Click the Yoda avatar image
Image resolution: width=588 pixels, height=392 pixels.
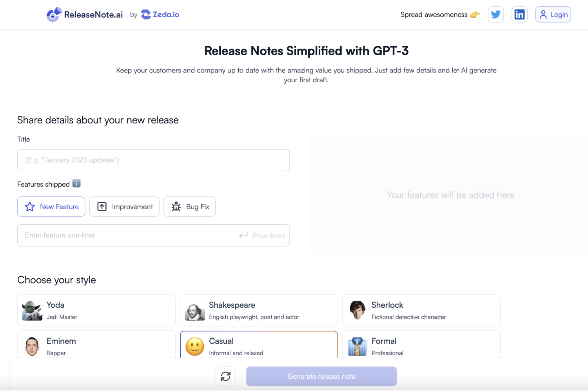coord(32,310)
